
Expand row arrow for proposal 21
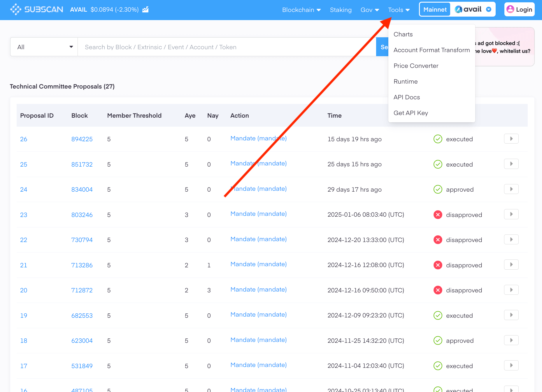pyautogui.click(x=511, y=265)
